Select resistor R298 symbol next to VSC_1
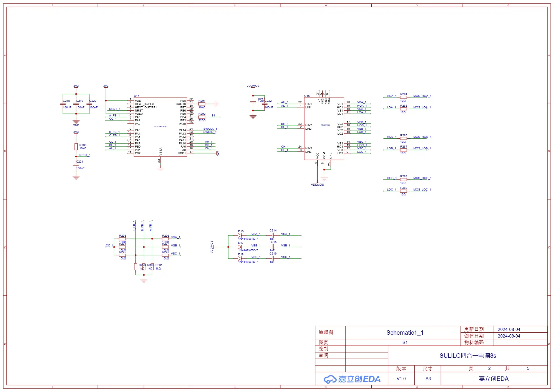 pyautogui.click(x=165, y=255)
